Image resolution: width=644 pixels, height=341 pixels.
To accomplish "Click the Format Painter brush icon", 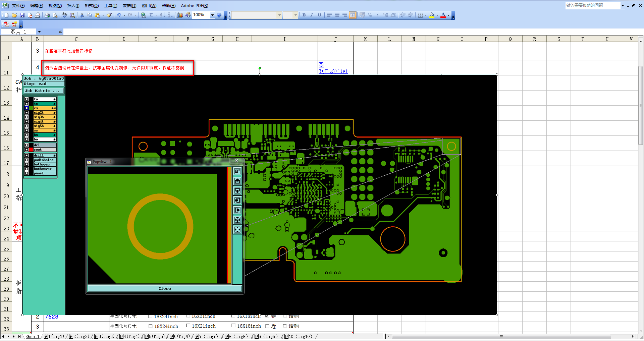I will [109, 15].
